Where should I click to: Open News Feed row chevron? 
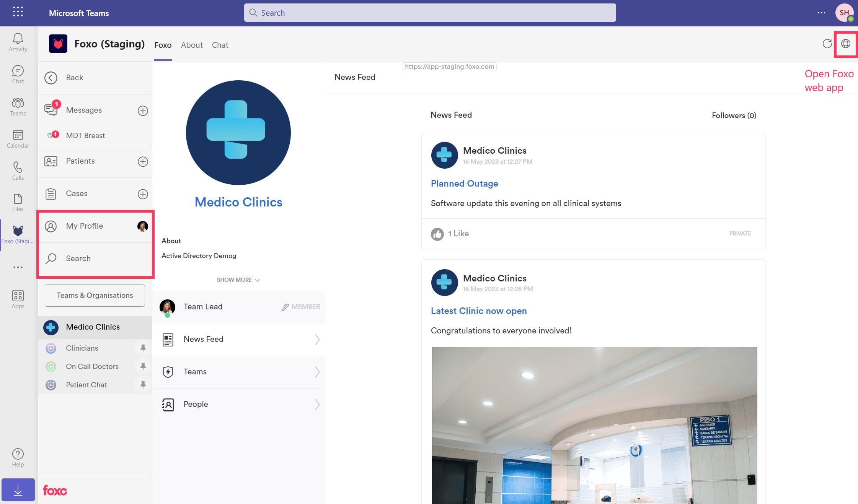pos(317,340)
